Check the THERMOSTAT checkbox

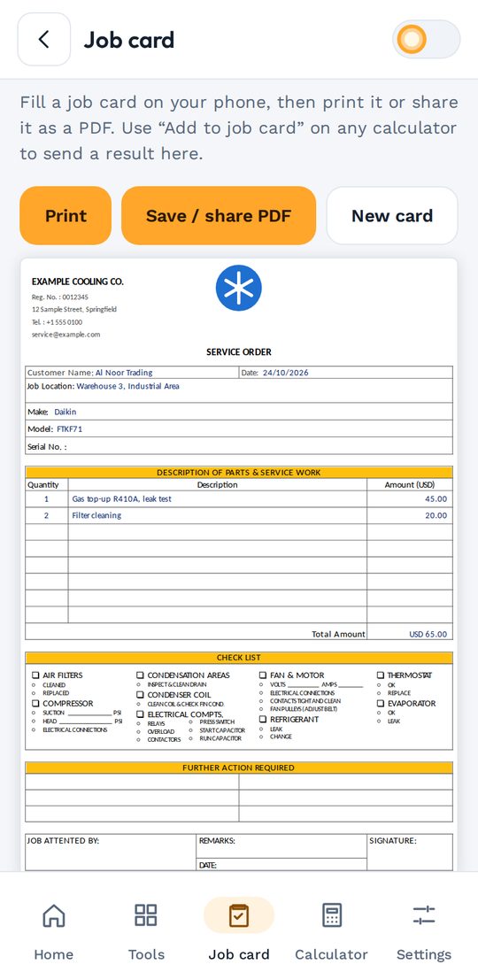pyautogui.click(x=381, y=675)
